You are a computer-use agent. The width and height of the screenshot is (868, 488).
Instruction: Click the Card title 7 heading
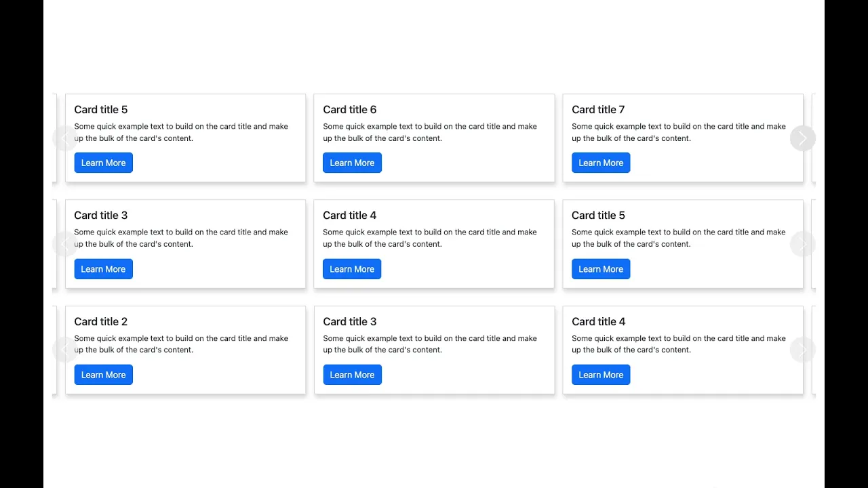coord(598,110)
